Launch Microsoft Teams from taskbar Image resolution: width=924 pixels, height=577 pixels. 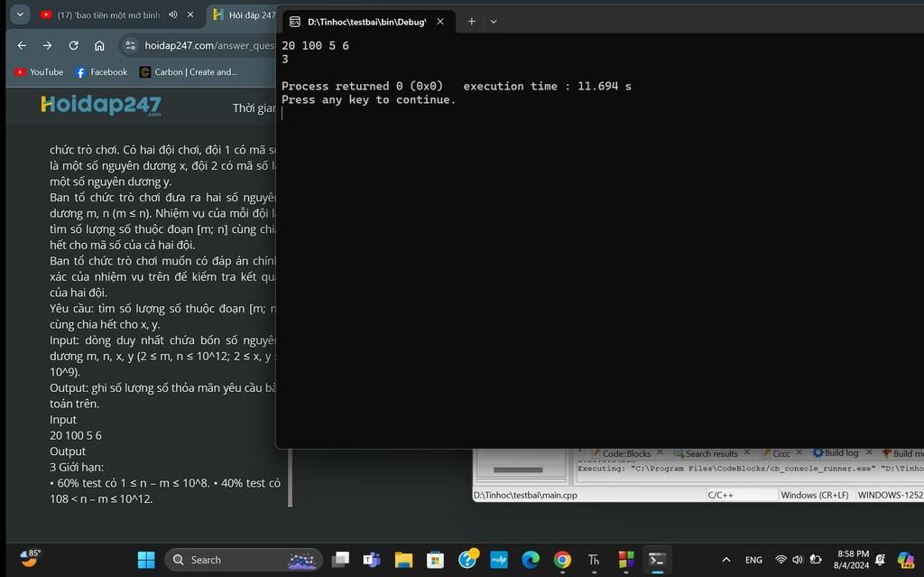click(372, 560)
